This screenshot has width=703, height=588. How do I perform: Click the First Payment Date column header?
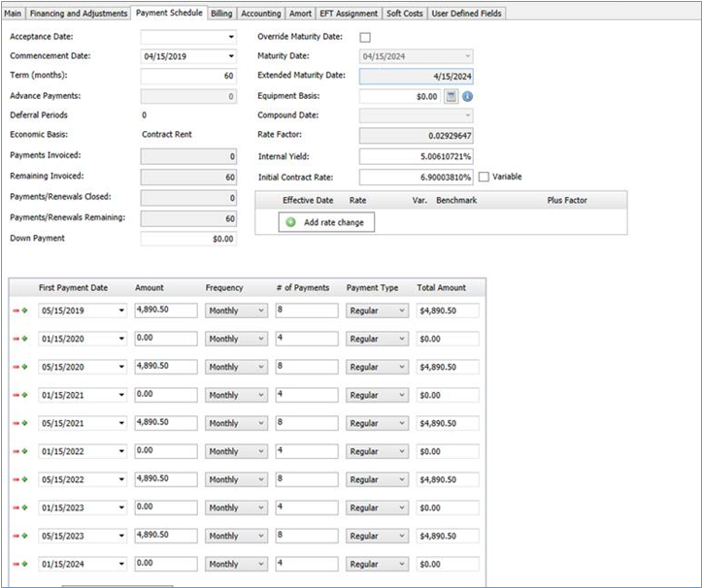click(73, 288)
